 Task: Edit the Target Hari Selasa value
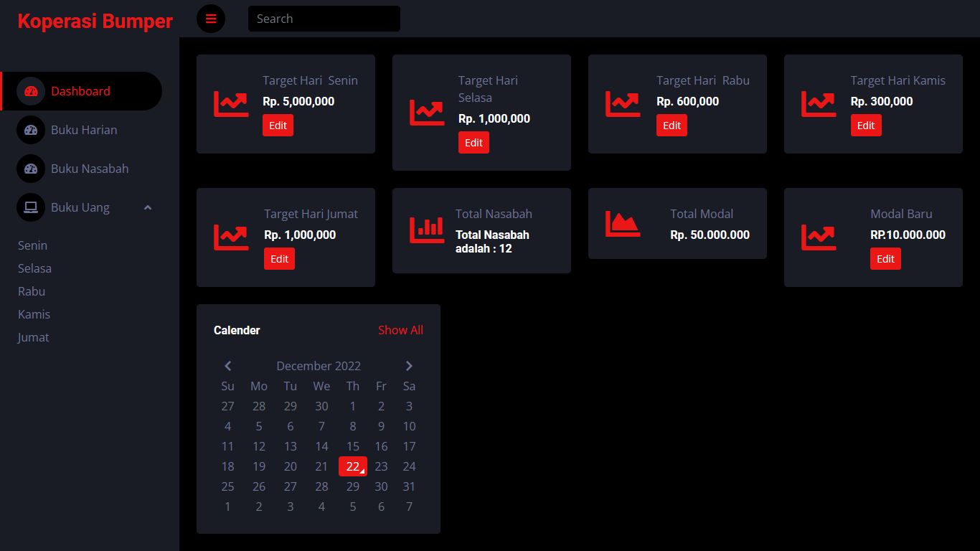click(473, 143)
